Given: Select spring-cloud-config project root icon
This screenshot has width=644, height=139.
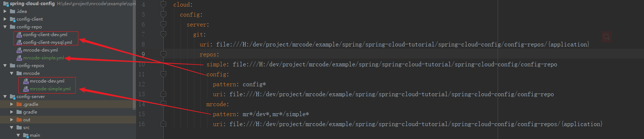Looking at the screenshot, I should click(x=6, y=4).
